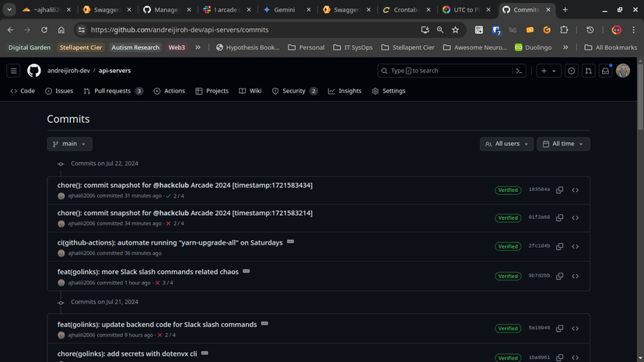
Task: Open the All time date filter
Action: coord(563,144)
